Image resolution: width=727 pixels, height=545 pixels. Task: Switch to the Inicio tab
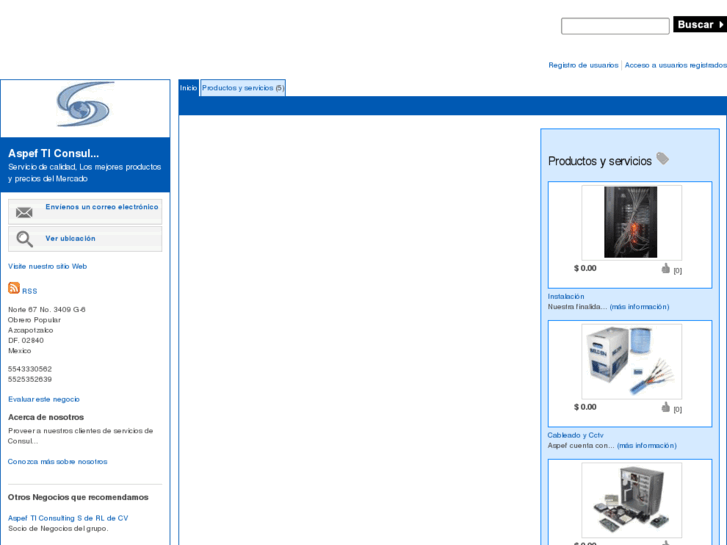(188, 88)
